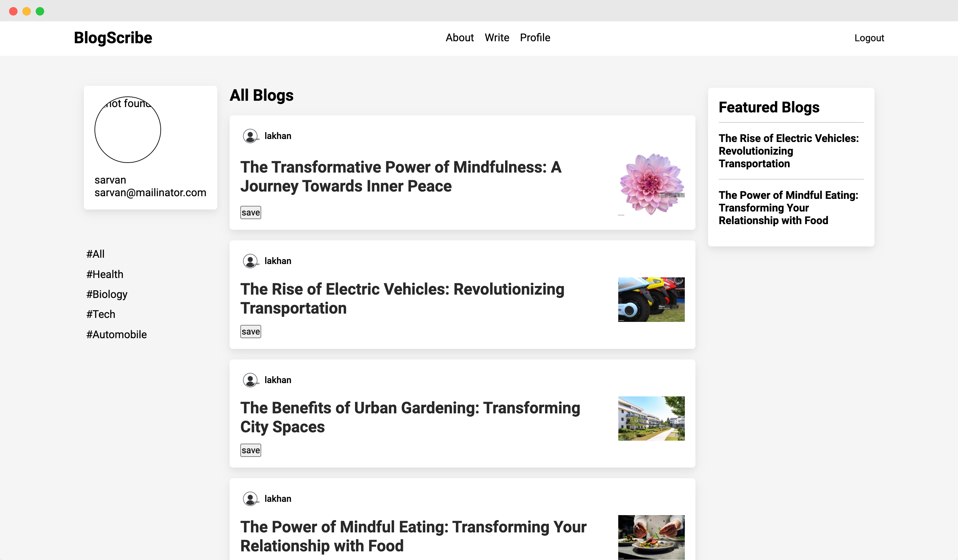Click lakhan's avatar on Electric Vehicles post

pos(250,261)
